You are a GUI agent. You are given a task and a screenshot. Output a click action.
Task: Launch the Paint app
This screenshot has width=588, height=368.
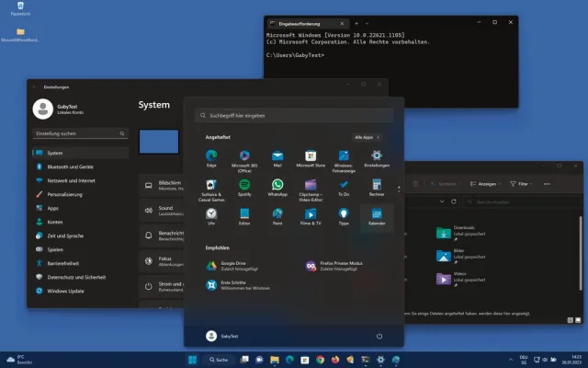pyautogui.click(x=277, y=215)
